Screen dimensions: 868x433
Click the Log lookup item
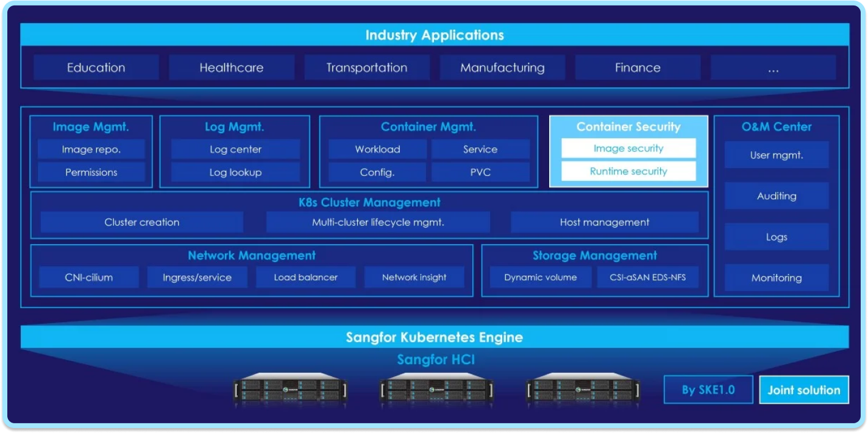235,172
